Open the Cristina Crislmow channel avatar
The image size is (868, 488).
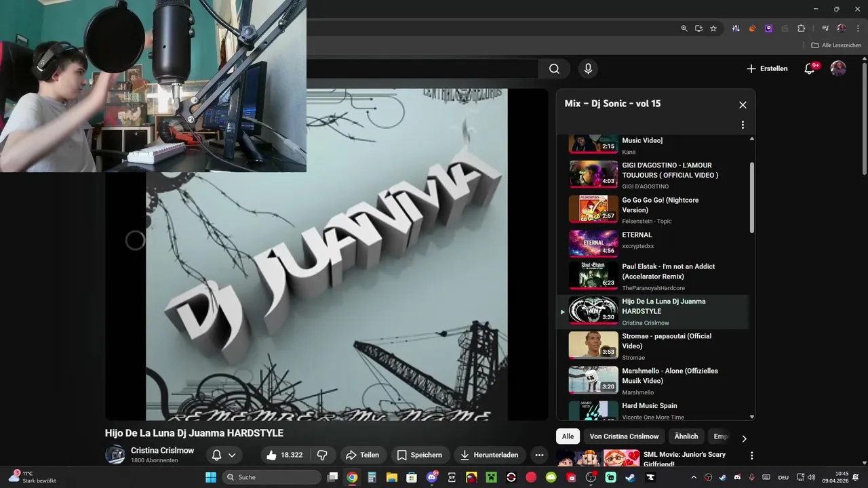pos(115,455)
